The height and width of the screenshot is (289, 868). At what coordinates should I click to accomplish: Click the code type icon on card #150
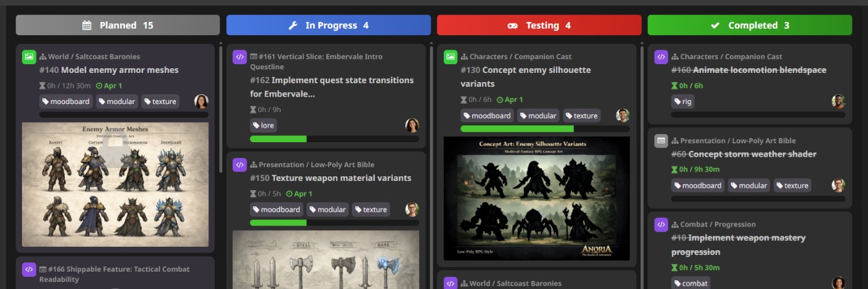coord(240,165)
